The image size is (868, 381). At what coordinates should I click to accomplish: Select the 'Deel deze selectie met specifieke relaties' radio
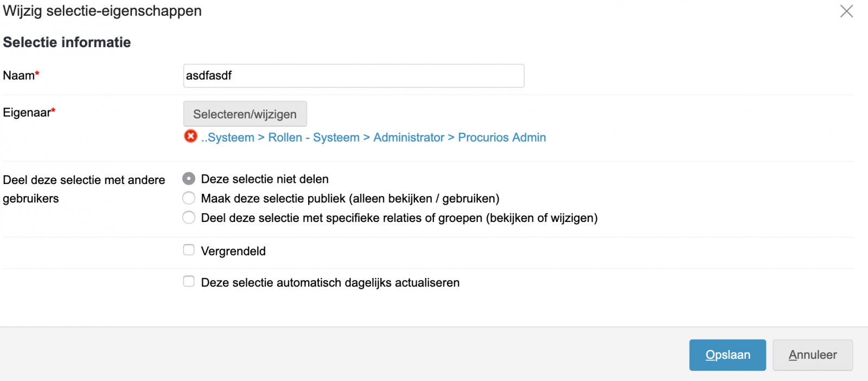point(189,218)
